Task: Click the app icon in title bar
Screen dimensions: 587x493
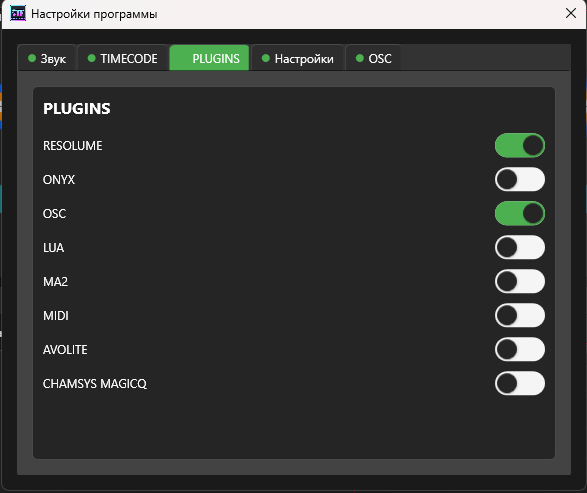Action: click(x=18, y=14)
